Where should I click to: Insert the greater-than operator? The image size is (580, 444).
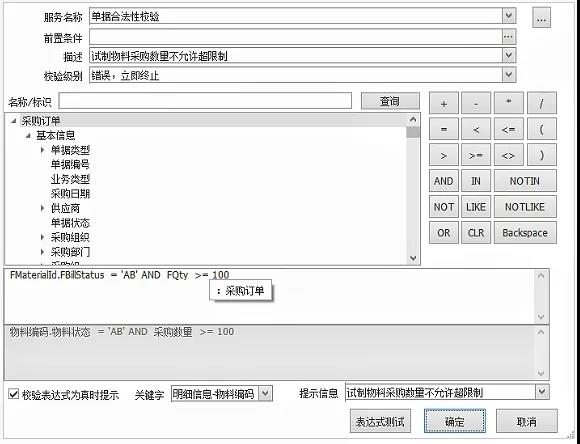coord(444,155)
